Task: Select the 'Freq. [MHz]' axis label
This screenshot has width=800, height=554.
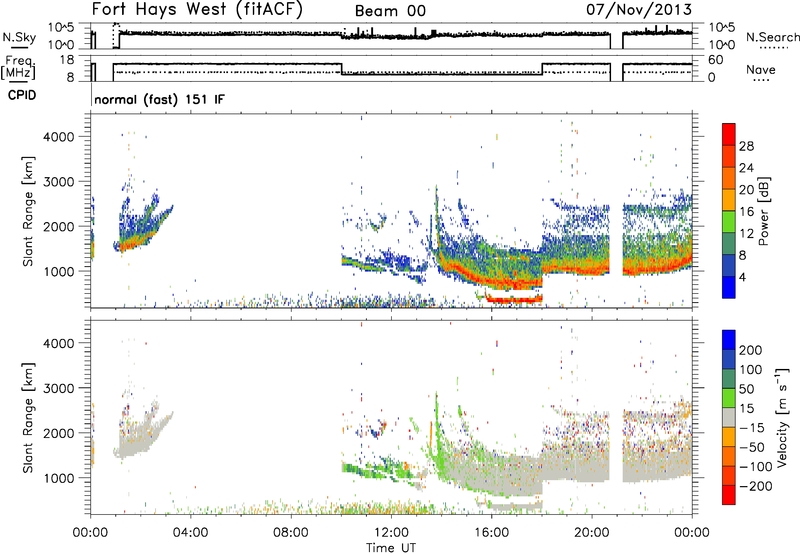Action: pyautogui.click(x=19, y=68)
